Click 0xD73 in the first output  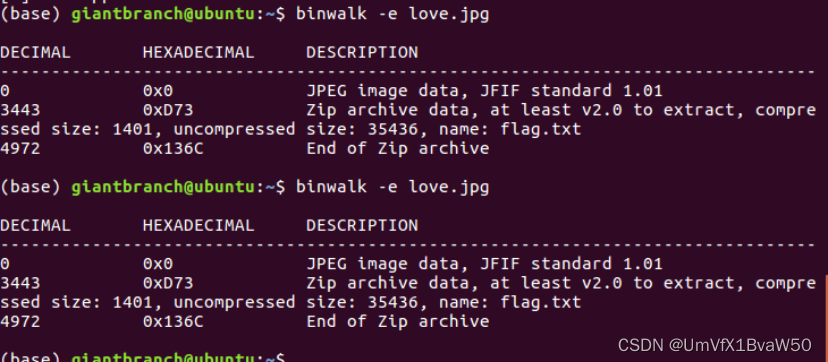(168, 110)
